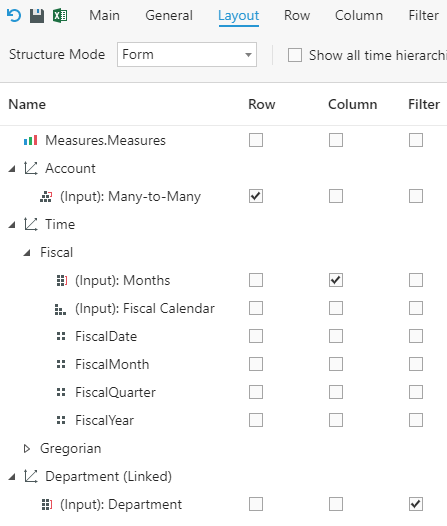Click the (Input): Months hierarchy icon

(61, 280)
